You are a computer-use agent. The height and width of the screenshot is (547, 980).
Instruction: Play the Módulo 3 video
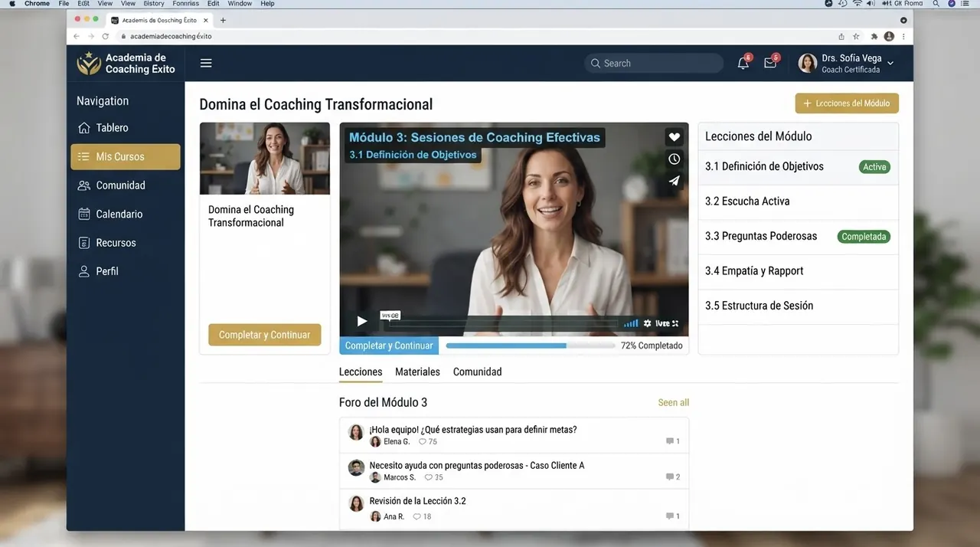[x=362, y=322]
